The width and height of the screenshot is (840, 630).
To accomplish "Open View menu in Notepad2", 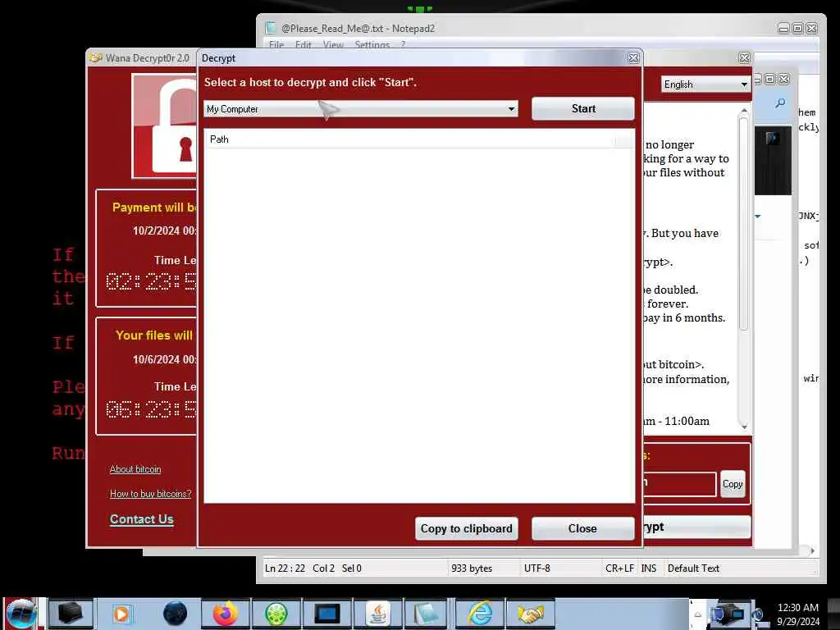I will point(333,45).
